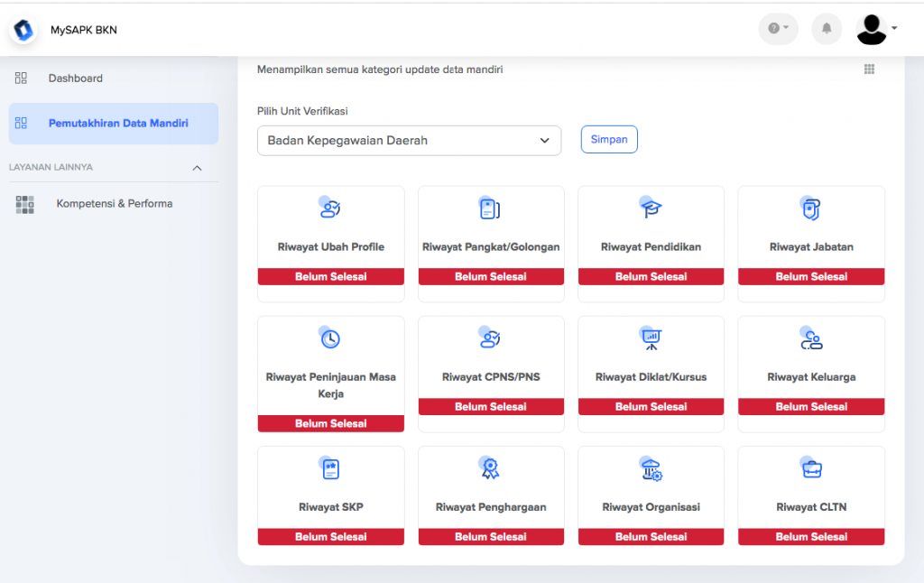
Task: Click the Riwayat Penghargaan ribbon icon
Action: coord(490,468)
